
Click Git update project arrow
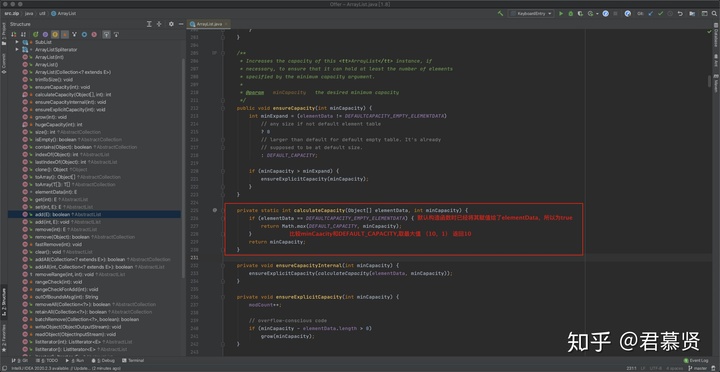[x=650, y=14]
